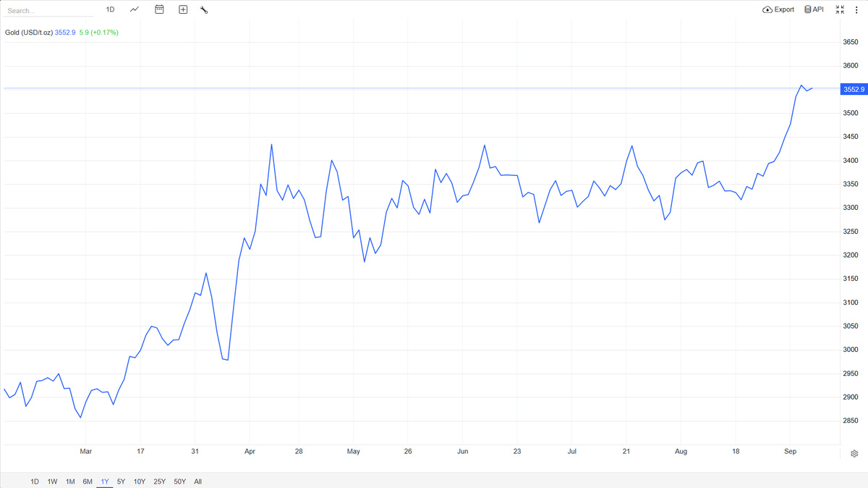
Task: Click the Jul date axis label
Action: click(571, 452)
